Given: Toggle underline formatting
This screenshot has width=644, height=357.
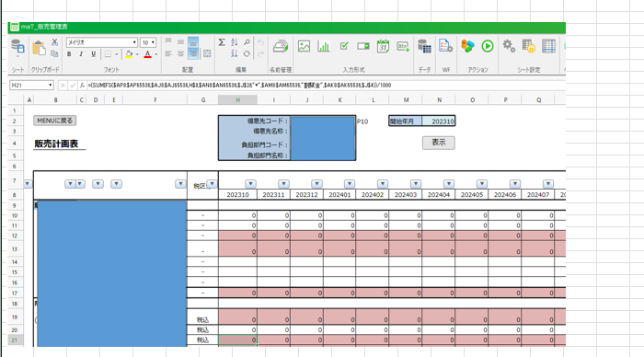Looking at the screenshot, I should click(94, 54).
